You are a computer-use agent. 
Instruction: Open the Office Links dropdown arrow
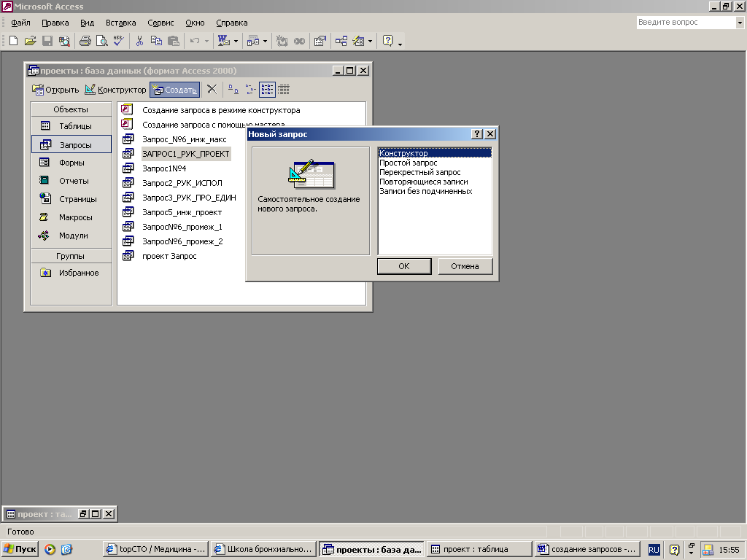tap(236, 42)
